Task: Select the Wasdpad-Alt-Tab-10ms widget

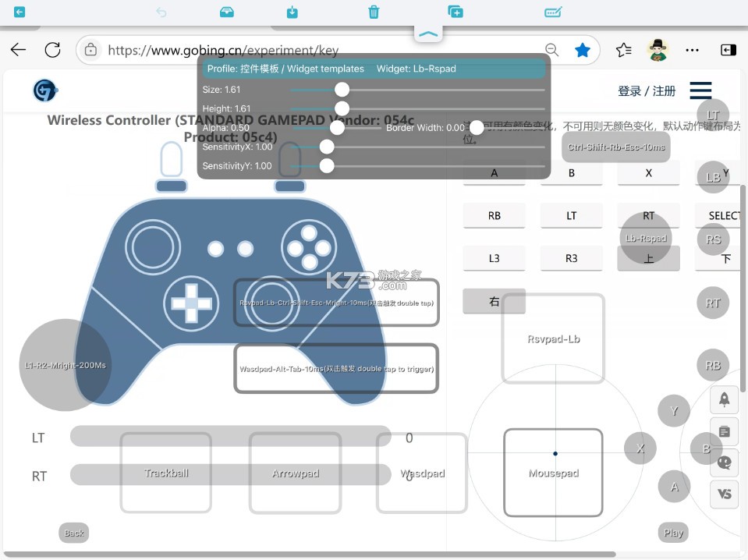Action: point(336,368)
